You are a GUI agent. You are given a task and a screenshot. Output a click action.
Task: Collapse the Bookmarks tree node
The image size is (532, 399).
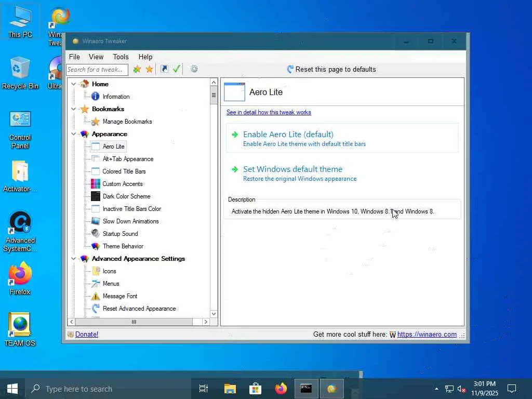[74, 109]
